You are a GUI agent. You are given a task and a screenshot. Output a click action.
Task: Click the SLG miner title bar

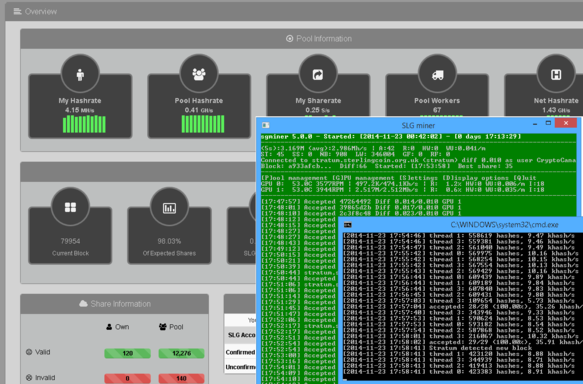tap(418, 125)
